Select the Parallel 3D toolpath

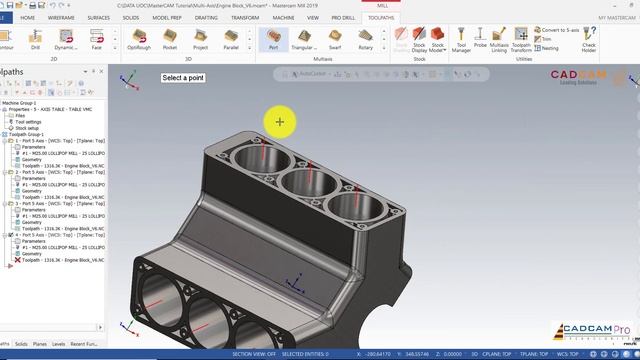[x=231, y=40]
